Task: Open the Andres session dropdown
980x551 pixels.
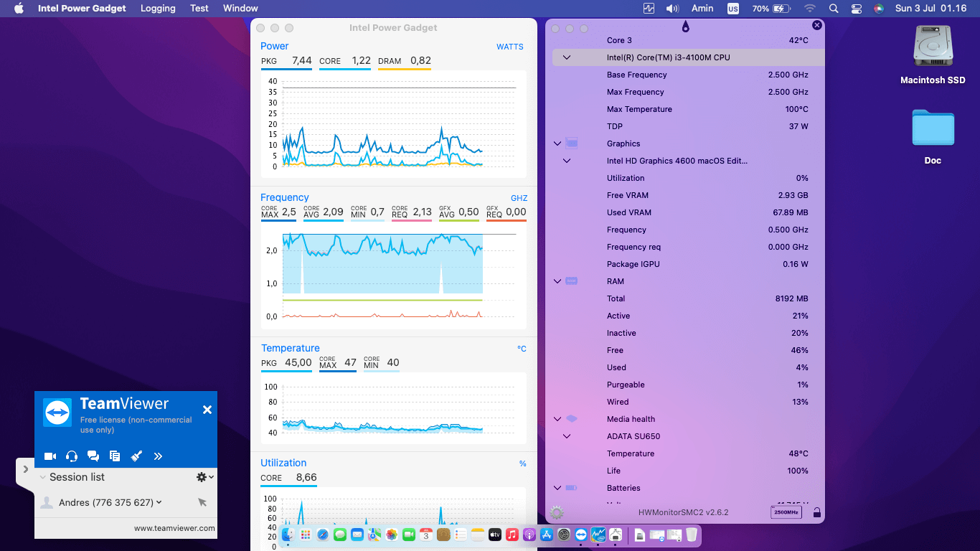Action: [159, 502]
